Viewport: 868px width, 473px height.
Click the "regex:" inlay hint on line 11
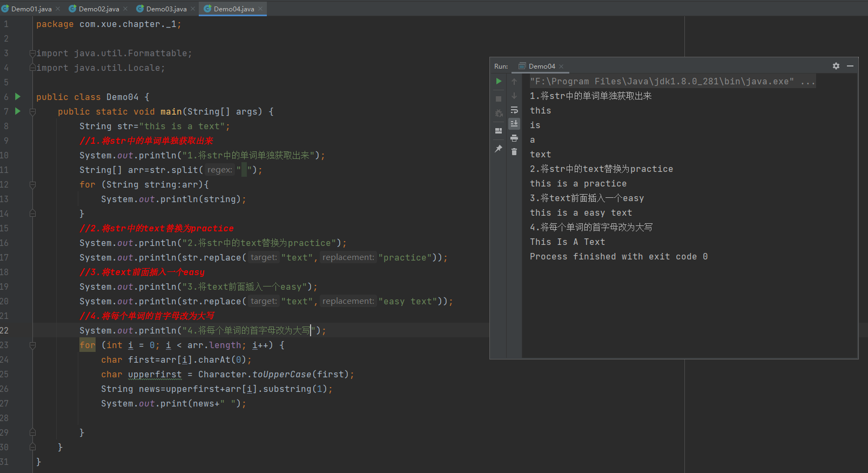[220, 170]
